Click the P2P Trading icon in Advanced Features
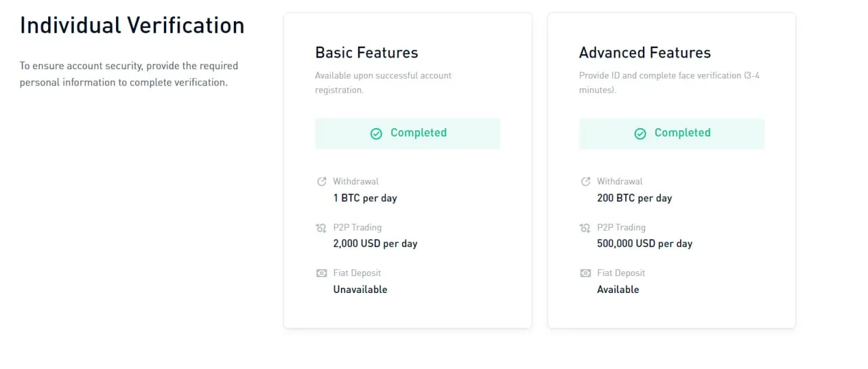Viewport: 868px width, 369px height. click(585, 228)
